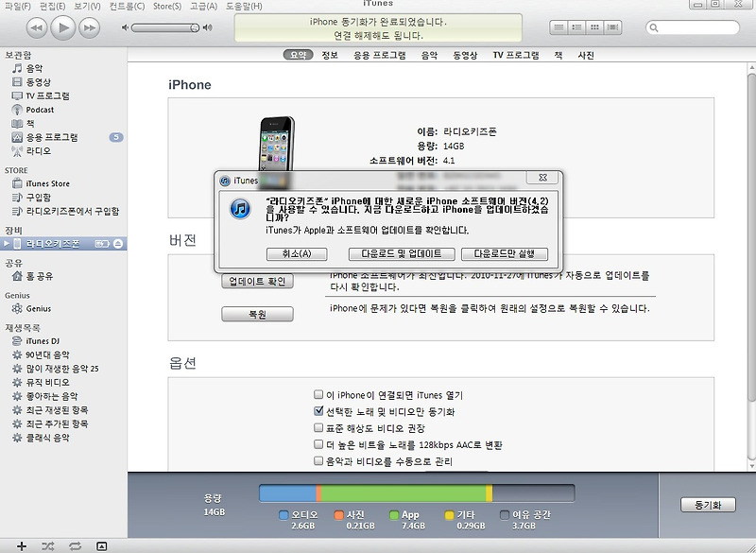Open 라디오 in the sidebar

click(x=38, y=151)
